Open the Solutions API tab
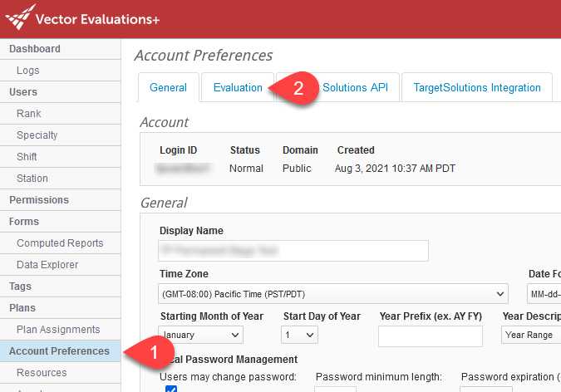Image resolution: width=561 pixels, height=392 pixels. [x=355, y=88]
